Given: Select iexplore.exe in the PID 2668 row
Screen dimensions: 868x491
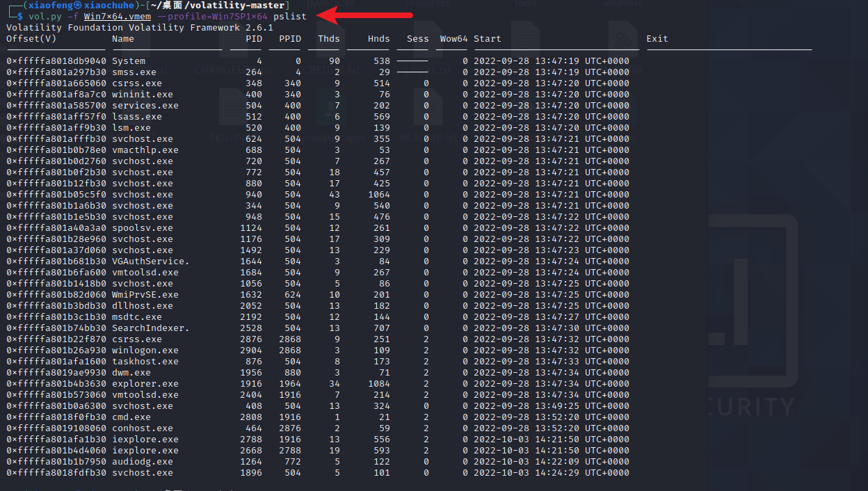Looking at the screenshot, I should (x=145, y=450).
